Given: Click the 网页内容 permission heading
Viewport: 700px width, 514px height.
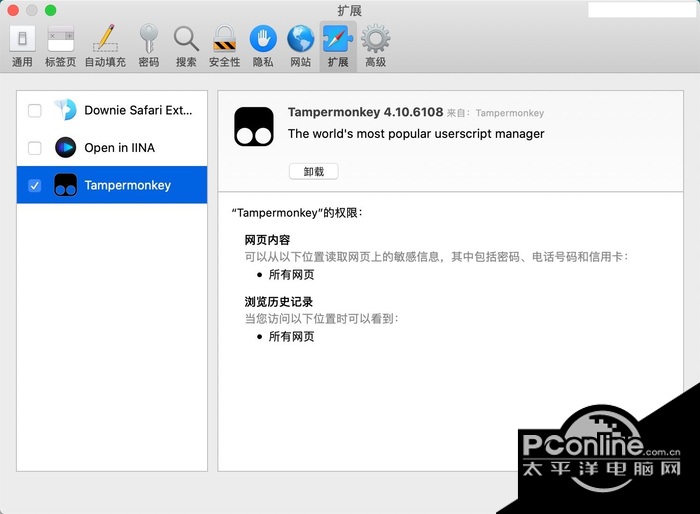Looking at the screenshot, I should point(267,240).
